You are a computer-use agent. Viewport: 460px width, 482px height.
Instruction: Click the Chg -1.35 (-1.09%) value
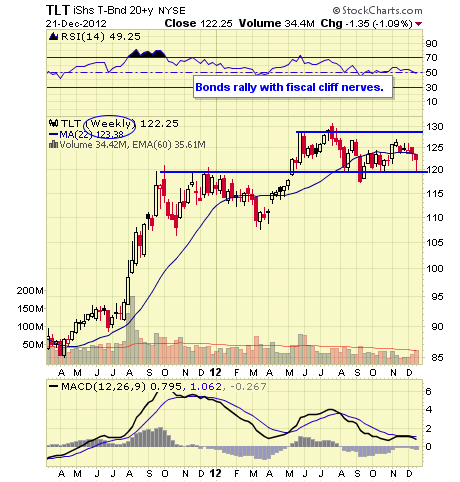[367, 23]
